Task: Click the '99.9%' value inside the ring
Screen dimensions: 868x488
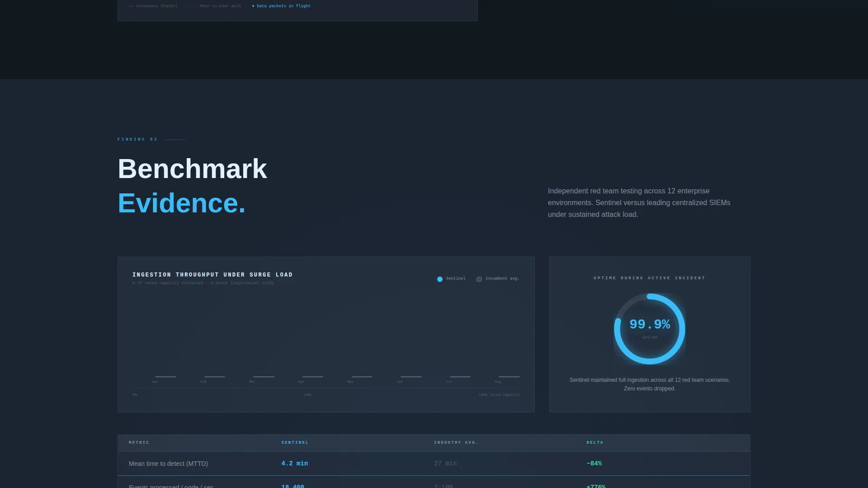Action: (x=650, y=324)
